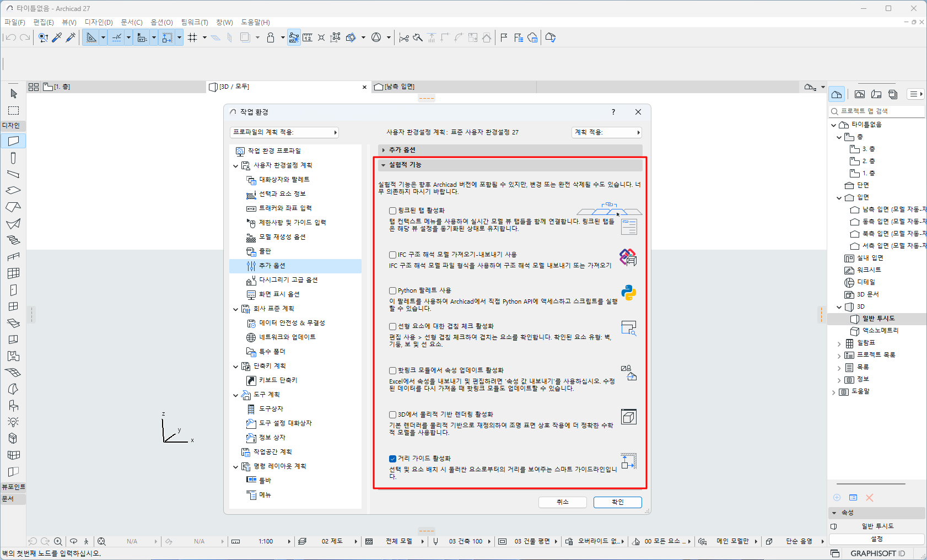This screenshot has width=927, height=560.
Task: Collapse the 도구 계획 tree node
Action: (236, 395)
